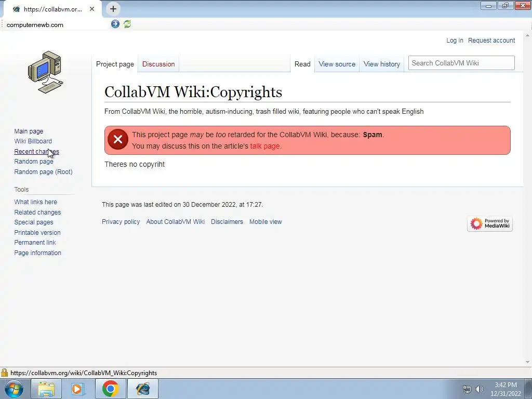Click the network tray icon
This screenshot has width=532, height=399.
click(467, 389)
